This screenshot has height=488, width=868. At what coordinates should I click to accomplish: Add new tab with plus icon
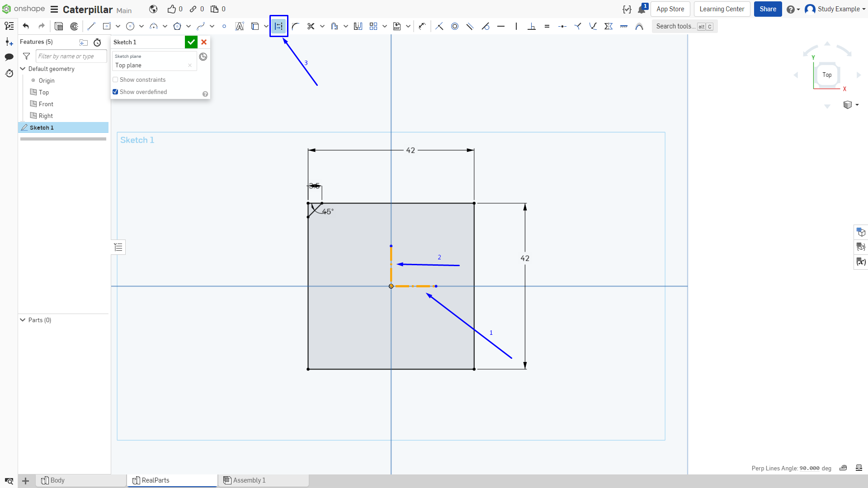[x=26, y=481]
